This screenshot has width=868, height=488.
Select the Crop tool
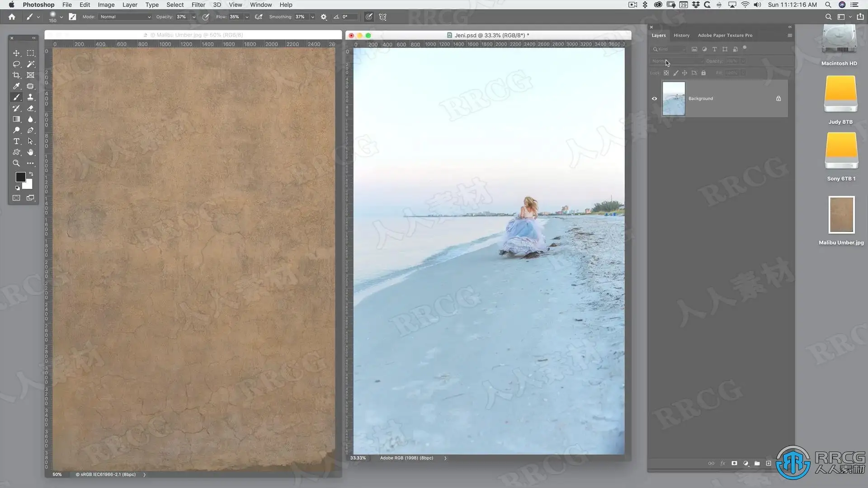[16, 75]
